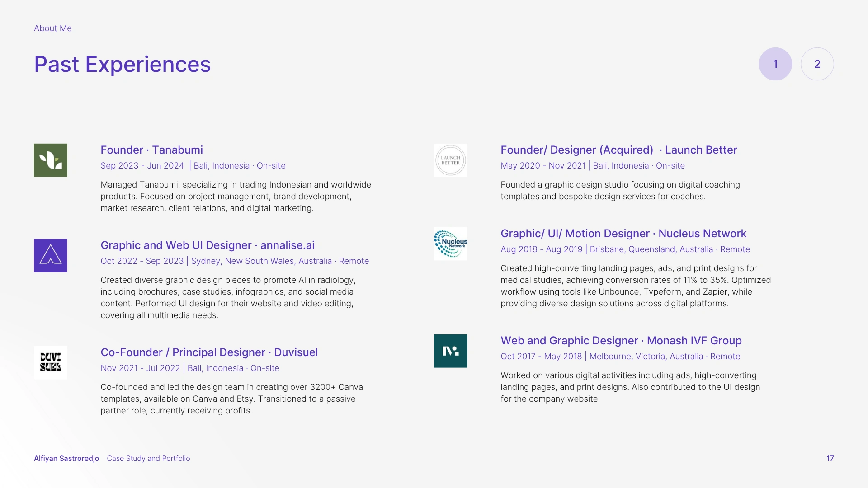Open the Graphic/ UI/ Motion Designer · Nucleus Network title
This screenshot has width=868, height=488.
click(x=623, y=234)
